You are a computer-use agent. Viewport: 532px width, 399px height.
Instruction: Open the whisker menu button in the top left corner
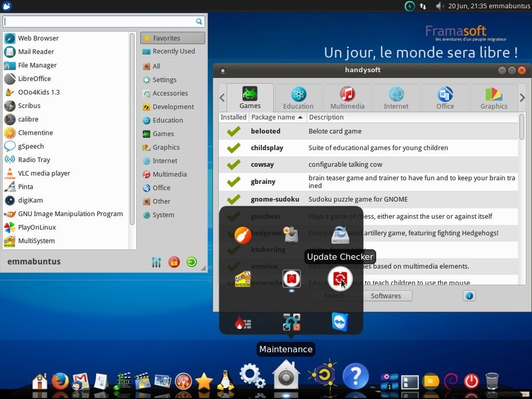tap(7, 6)
